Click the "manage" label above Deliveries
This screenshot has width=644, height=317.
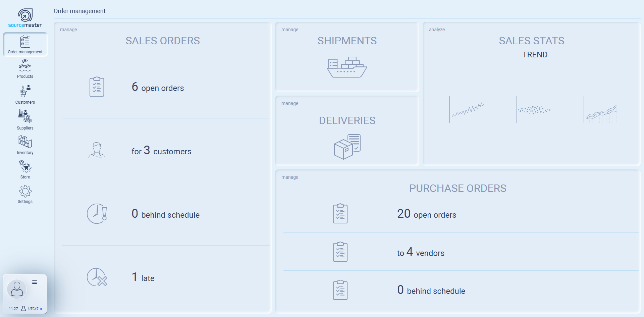[290, 103]
